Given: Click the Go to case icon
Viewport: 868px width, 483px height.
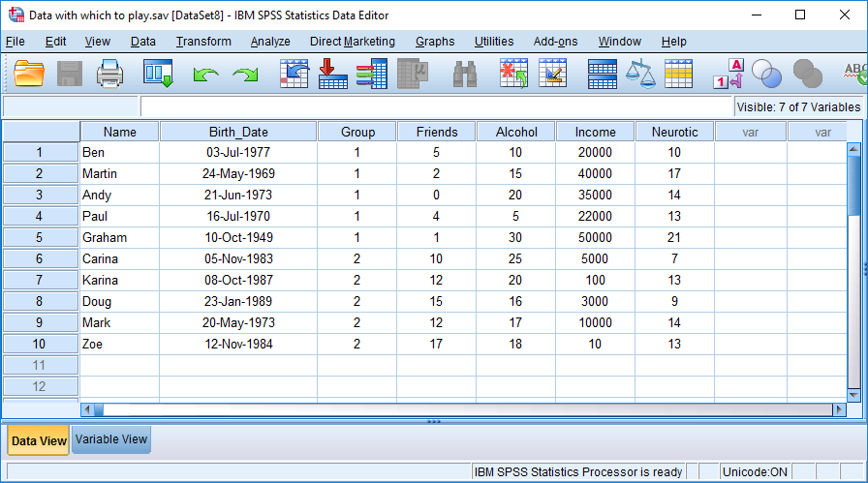Looking at the screenshot, I should (294, 75).
